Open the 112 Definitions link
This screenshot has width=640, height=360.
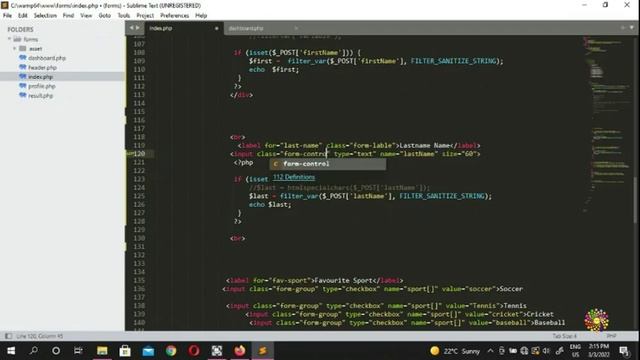pos(294,177)
